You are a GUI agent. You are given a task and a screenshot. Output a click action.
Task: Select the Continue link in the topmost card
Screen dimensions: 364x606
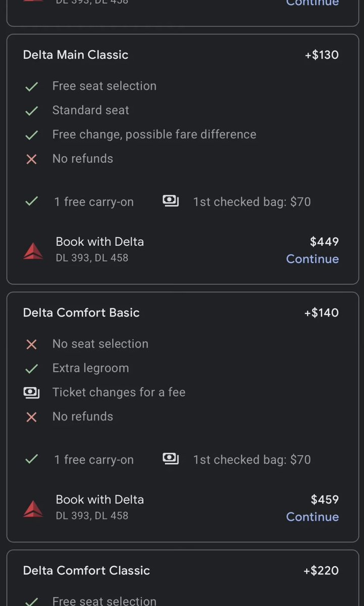[x=313, y=3]
